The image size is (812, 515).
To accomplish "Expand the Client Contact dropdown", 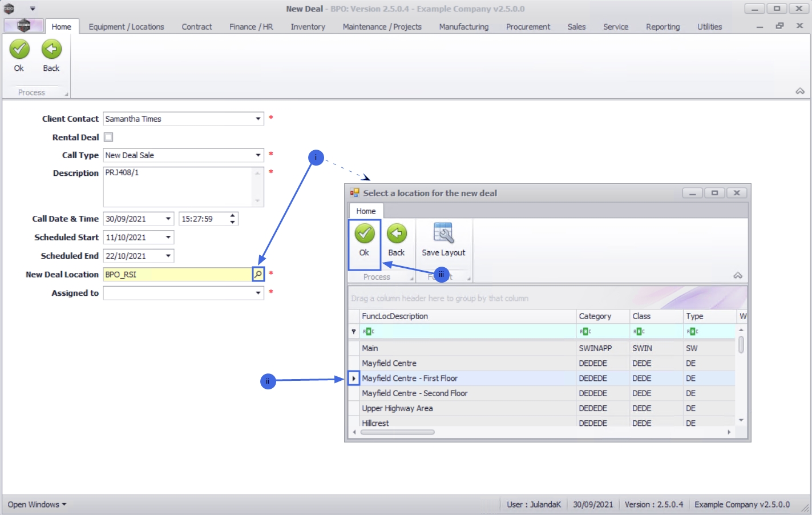I will 258,119.
